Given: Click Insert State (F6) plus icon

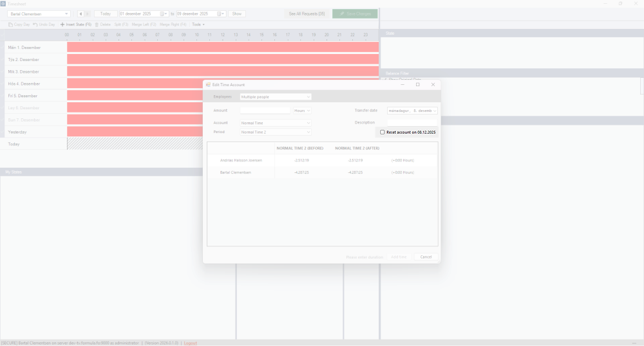Looking at the screenshot, I should click(x=62, y=24).
